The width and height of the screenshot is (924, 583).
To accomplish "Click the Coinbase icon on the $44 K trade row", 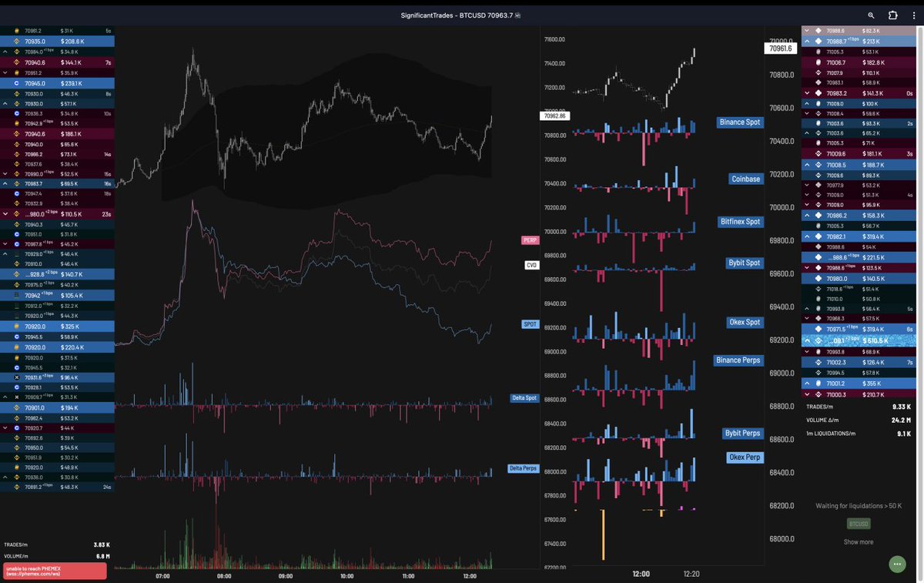I will tap(17, 427).
